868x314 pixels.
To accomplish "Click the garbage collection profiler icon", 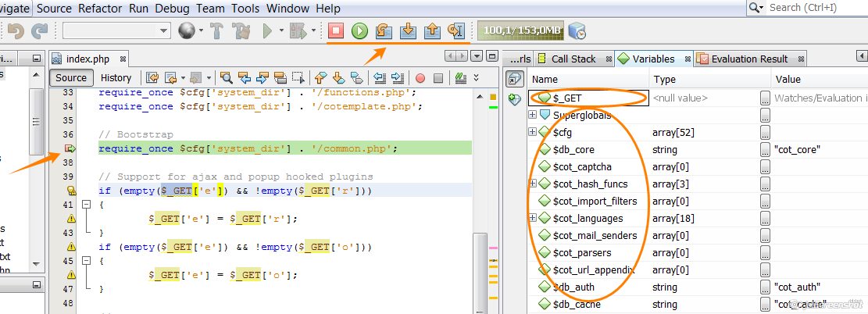I will click(577, 30).
